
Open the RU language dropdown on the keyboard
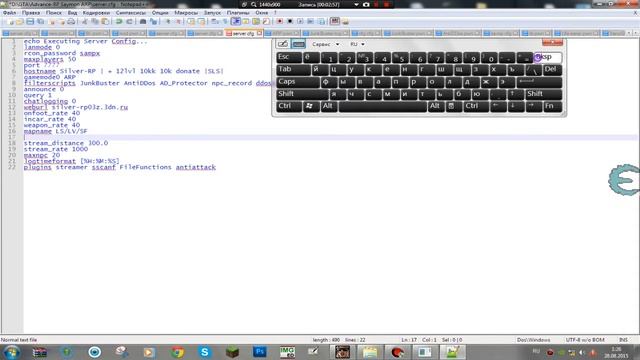click(x=357, y=44)
